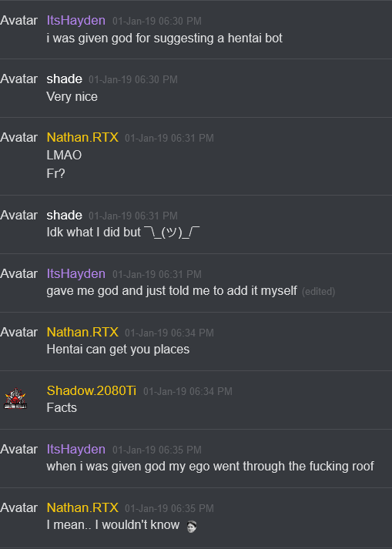Click Nathan.RTX username above "LMAO"

coord(82,137)
